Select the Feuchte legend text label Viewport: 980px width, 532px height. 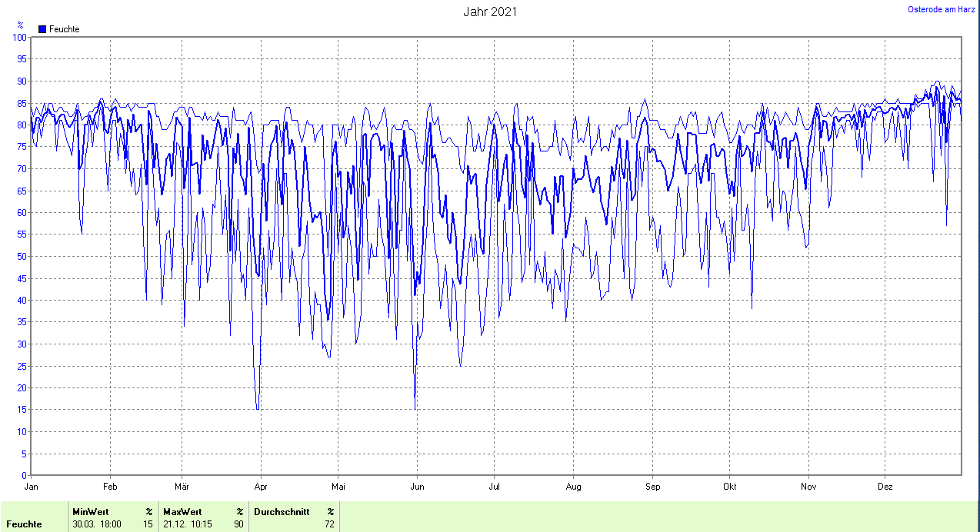click(64, 29)
